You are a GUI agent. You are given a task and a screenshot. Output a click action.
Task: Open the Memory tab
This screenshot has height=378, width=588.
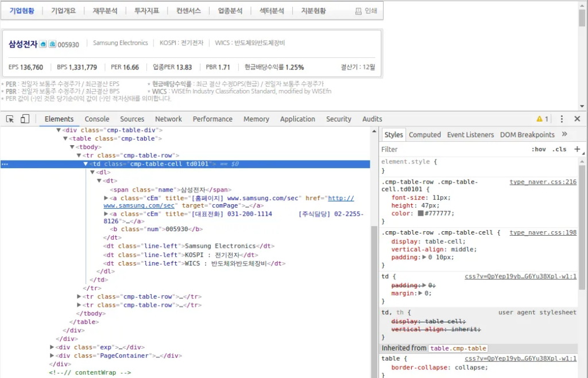tap(256, 119)
